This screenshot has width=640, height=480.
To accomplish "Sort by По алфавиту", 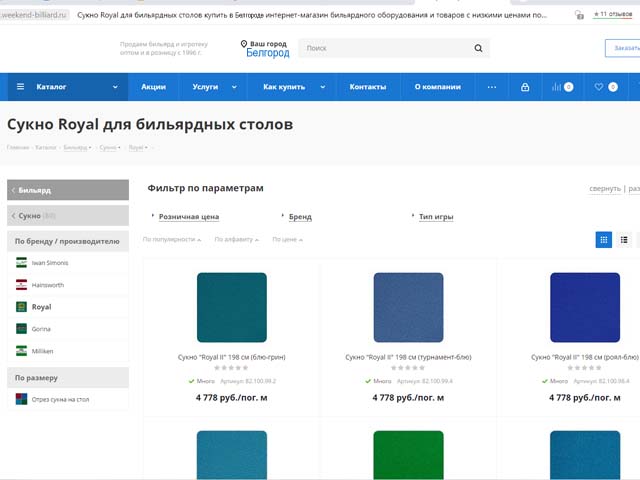I will coord(237,239).
